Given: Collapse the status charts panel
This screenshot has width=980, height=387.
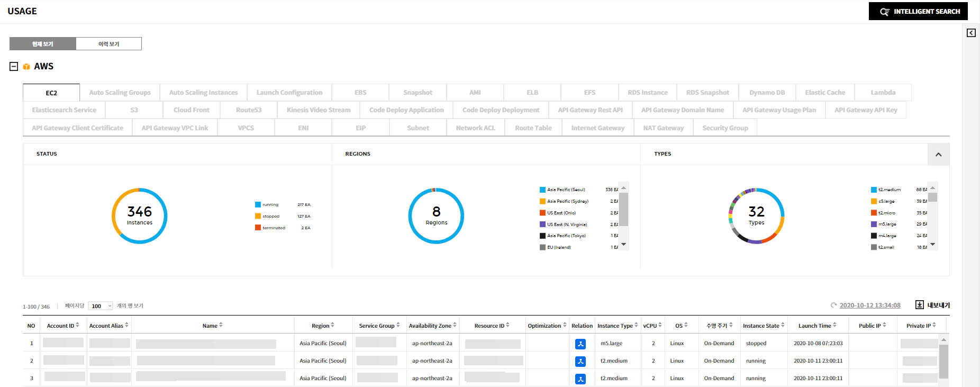Looking at the screenshot, I should [938, 155].
